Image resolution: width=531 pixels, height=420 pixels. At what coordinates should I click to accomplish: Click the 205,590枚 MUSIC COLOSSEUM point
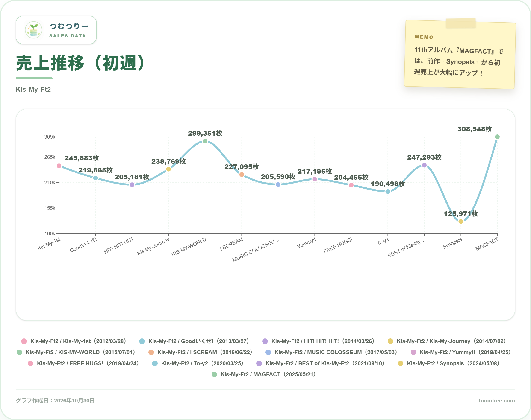(278, 184)
